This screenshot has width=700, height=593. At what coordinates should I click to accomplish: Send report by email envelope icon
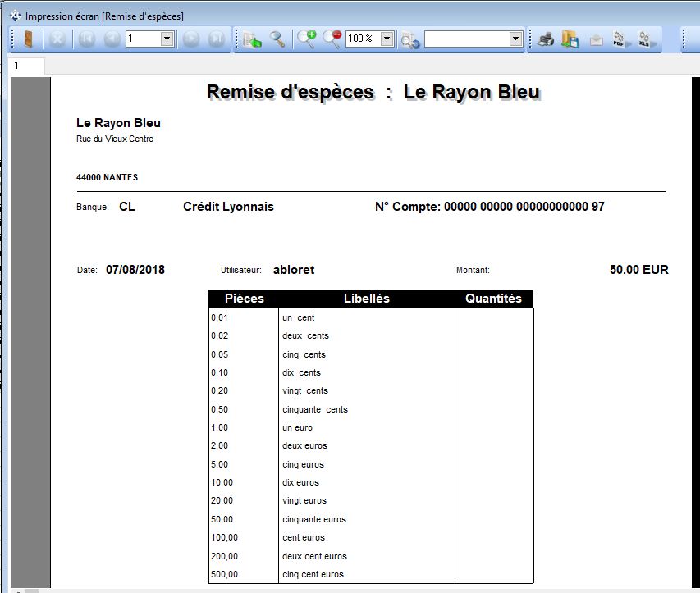(x=596, y=40)
